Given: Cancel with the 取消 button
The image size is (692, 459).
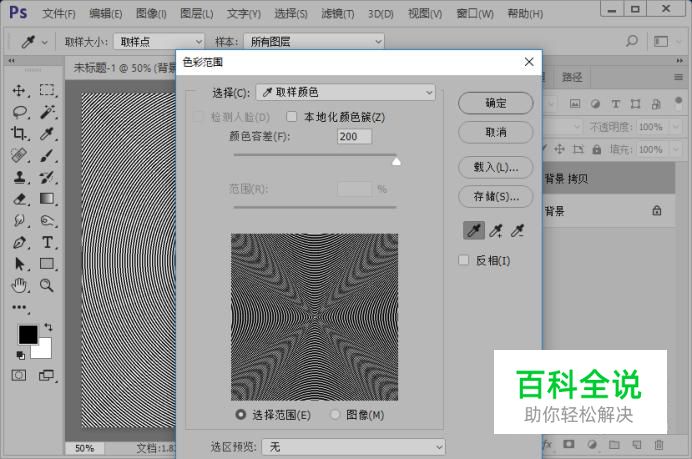Looking at the screenshot, I should [x=496, y=132].
